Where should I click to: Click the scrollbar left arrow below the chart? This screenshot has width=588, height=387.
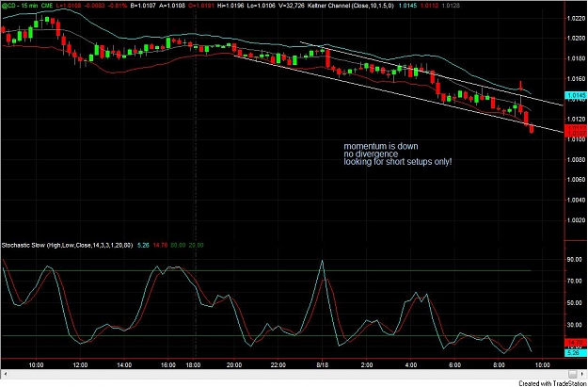tap(4, 374)
